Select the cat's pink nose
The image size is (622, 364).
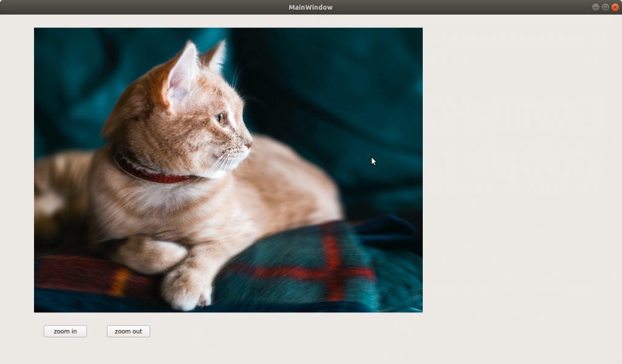248,144
